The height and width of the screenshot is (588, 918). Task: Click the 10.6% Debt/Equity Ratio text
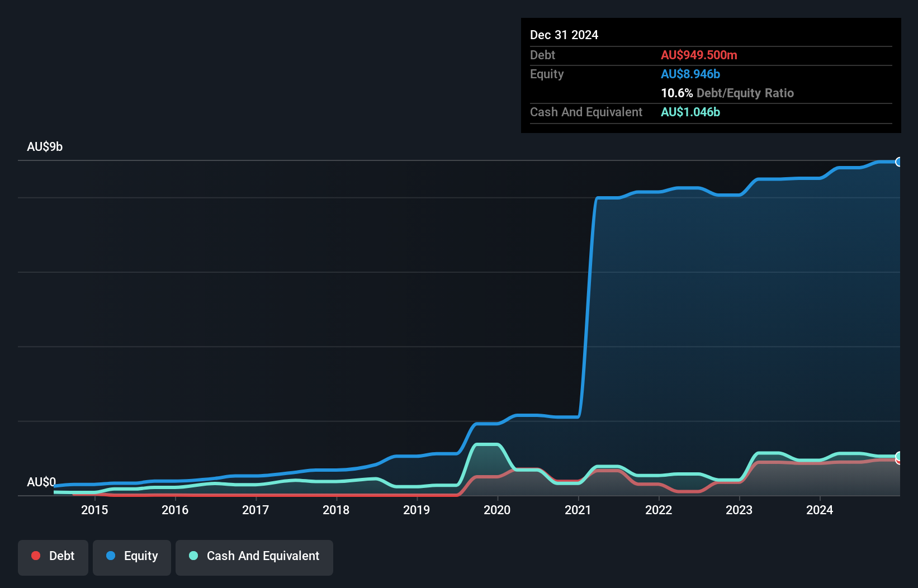(727, 93)
